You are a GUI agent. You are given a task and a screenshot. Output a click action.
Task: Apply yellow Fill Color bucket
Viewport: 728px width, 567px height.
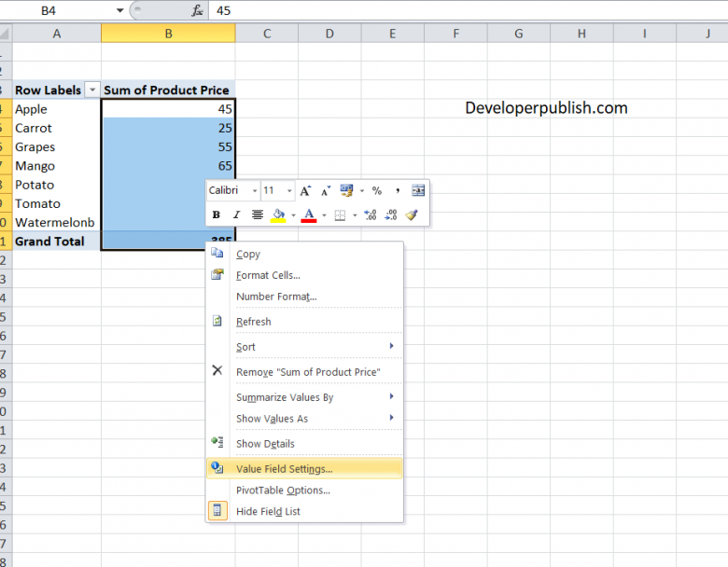pyautogui.click(x=278, y=215)
